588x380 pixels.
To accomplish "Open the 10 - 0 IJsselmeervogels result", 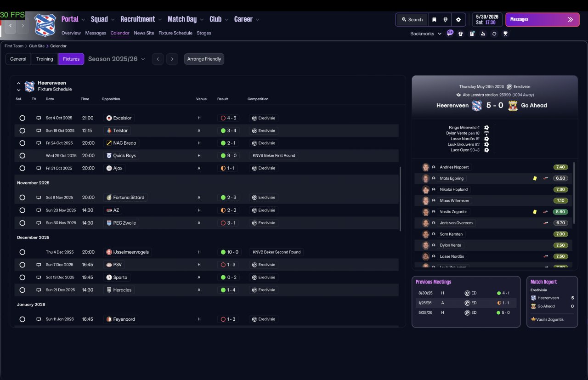I will point(229,252).
